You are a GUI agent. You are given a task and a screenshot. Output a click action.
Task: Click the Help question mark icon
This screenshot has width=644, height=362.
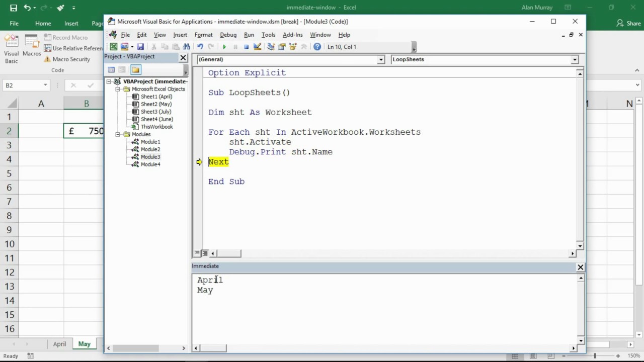click(x=317, y=47)
